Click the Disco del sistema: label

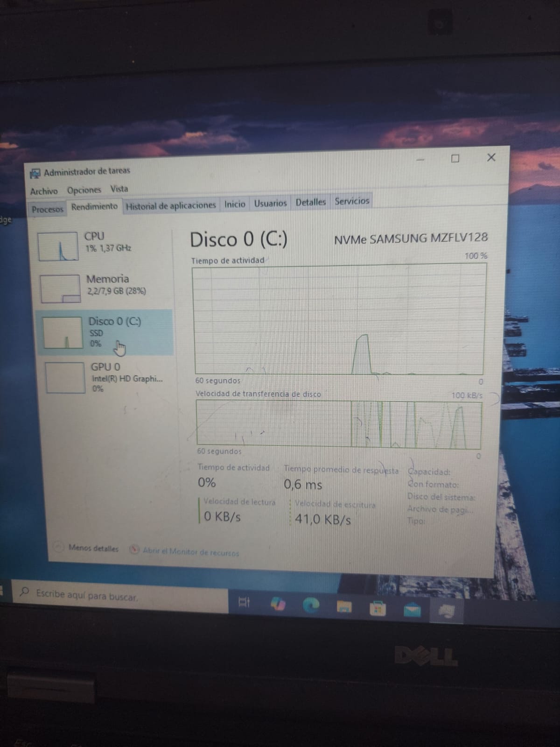(x=441, y=497)
